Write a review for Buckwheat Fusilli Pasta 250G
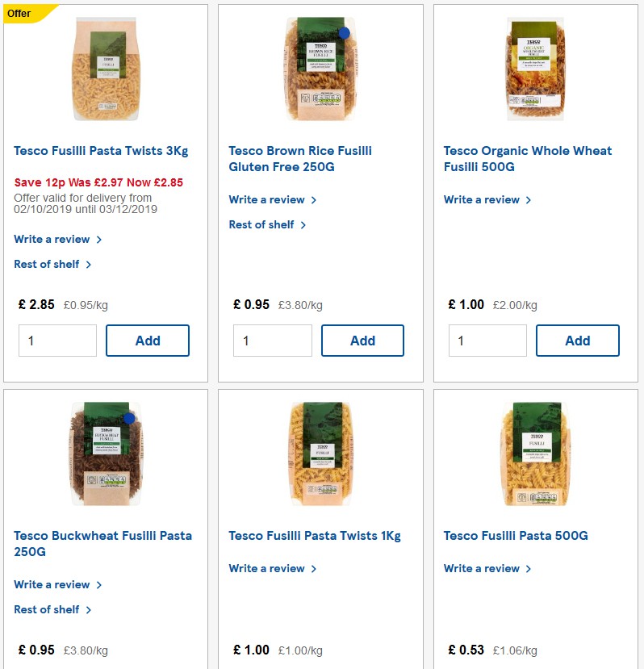The width and height of the screenshot is (644, 669). click(52, 584)
